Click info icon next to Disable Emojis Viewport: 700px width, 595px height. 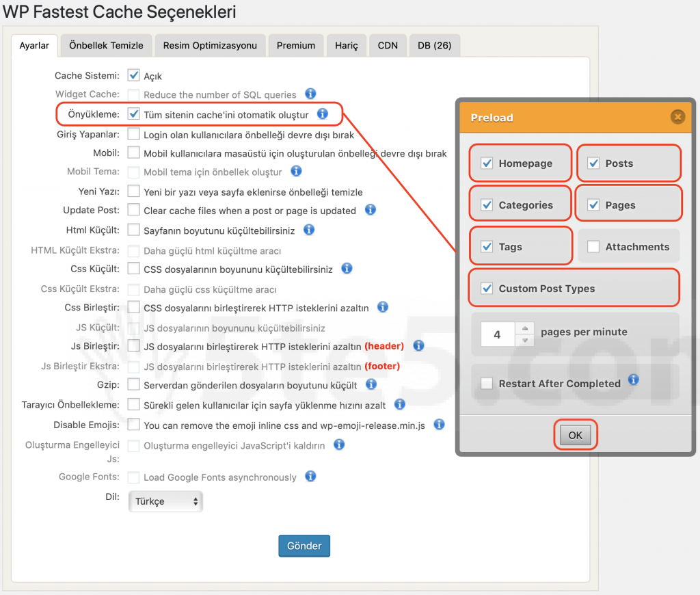(440, 425)
